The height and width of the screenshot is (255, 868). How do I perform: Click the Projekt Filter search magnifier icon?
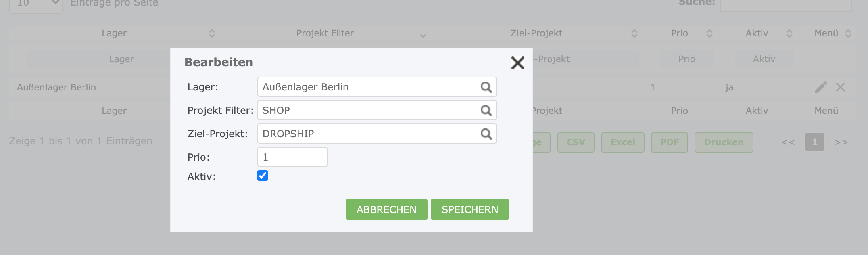[486, 111]
